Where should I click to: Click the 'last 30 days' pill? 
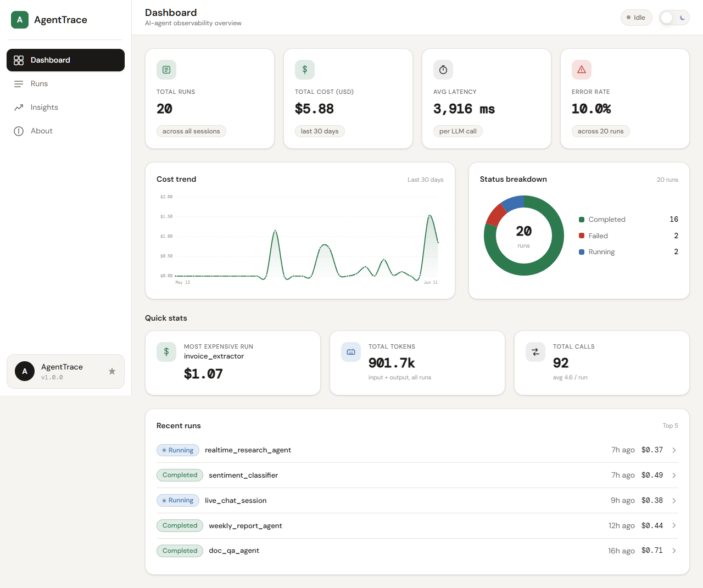point(320,131)
